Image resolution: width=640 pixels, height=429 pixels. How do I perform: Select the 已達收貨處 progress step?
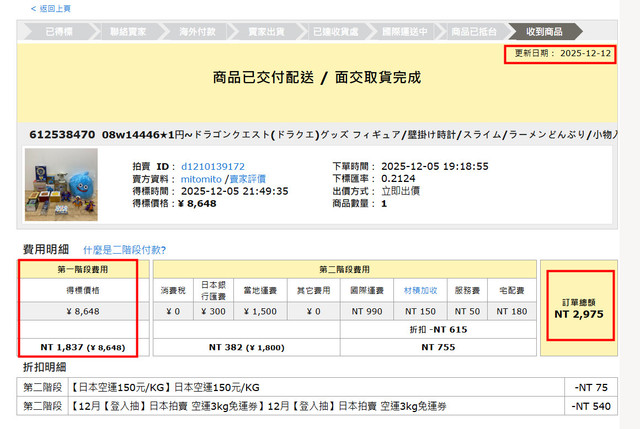[x=336, y=31]
